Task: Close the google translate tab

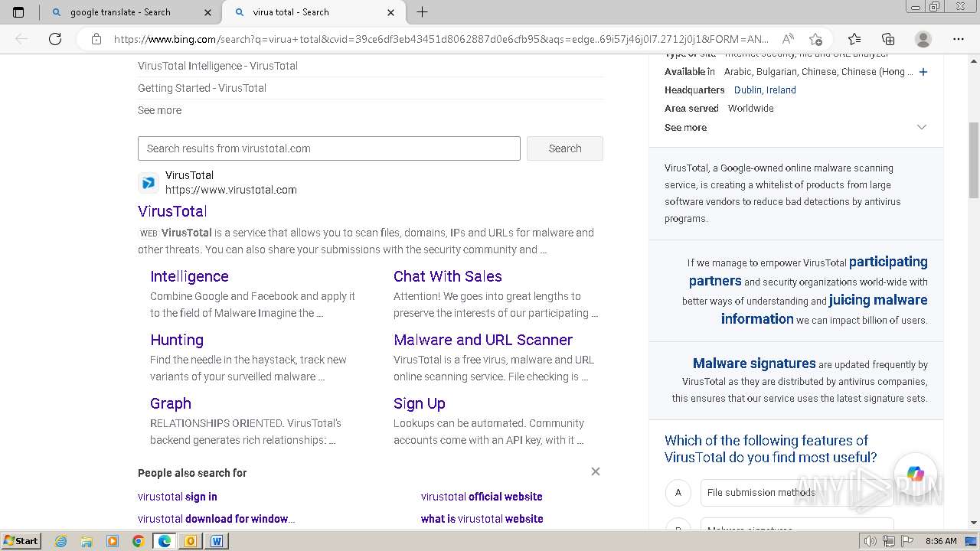Action: (208, 12)
